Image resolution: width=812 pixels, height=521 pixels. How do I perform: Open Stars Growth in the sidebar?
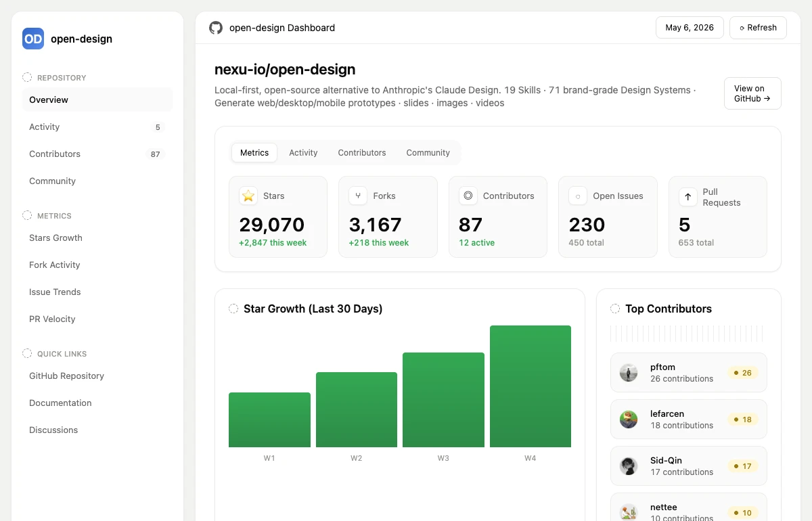click(x=97, y=237)
